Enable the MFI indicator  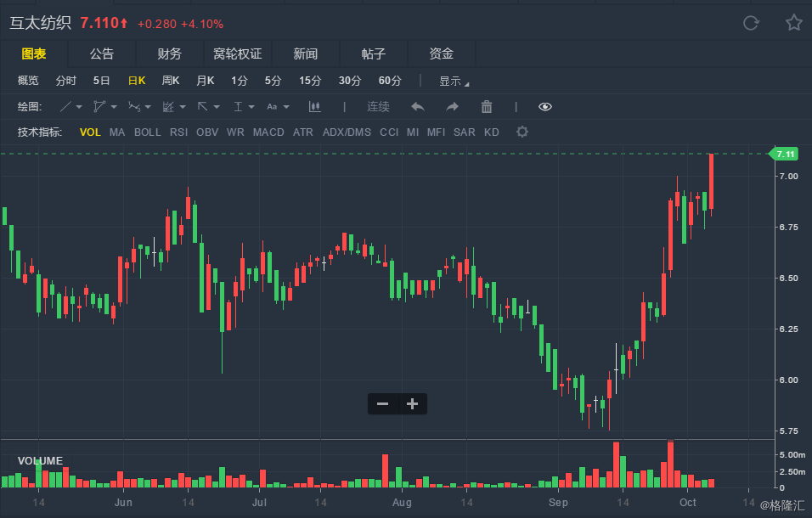[x=436, y=132]
